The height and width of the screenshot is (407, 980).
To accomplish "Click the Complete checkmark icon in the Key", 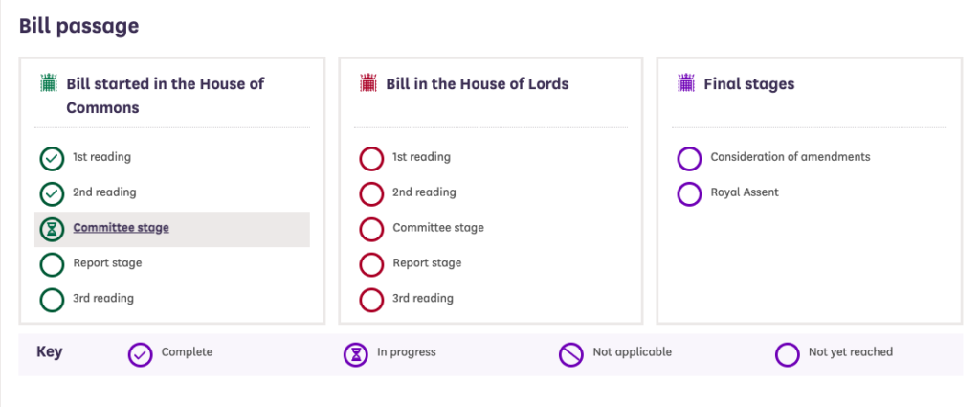I will pyautogui.click(x=140, y=354).
